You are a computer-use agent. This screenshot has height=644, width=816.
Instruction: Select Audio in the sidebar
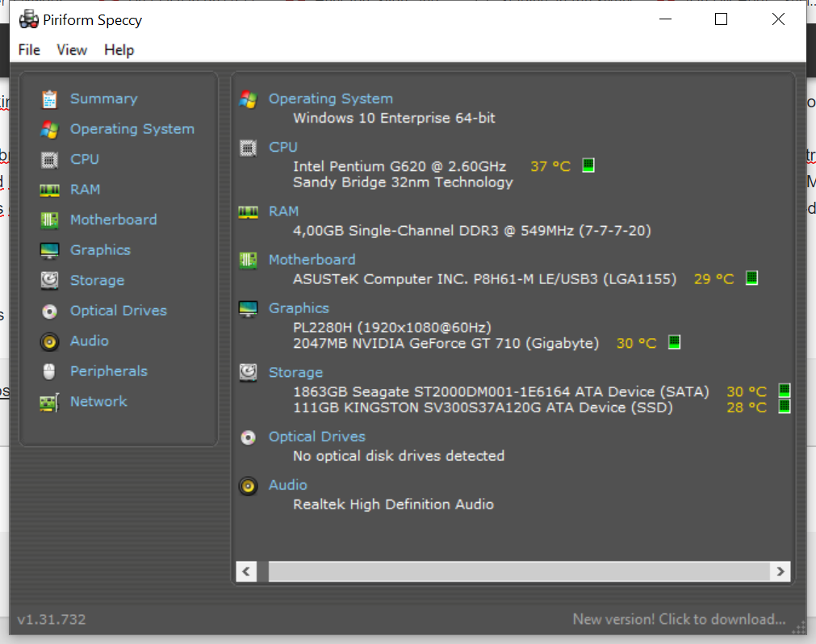[90, 341]
